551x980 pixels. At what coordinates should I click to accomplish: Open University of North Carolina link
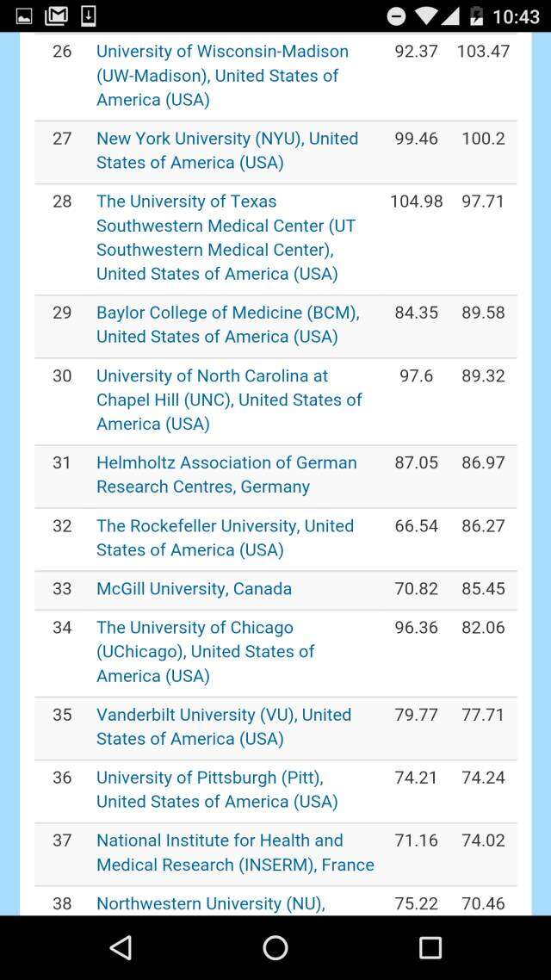(x=229, y=400)
